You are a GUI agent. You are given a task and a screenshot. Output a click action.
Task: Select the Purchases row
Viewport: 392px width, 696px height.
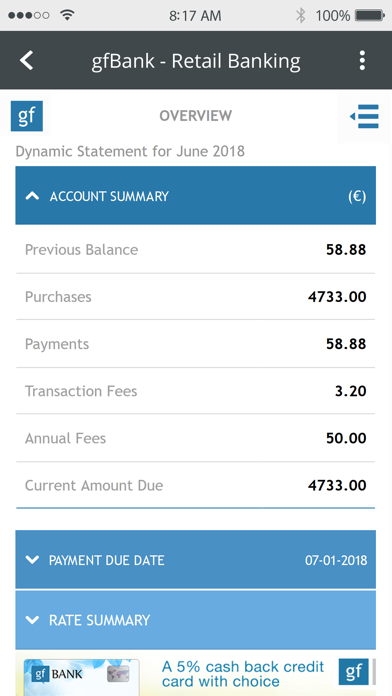[x=195, y=297]
